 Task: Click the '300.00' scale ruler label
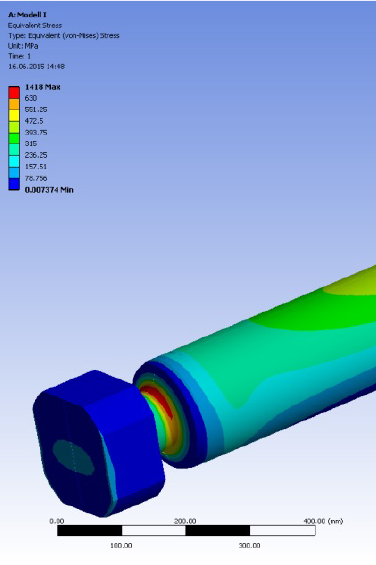click(249, 546)
